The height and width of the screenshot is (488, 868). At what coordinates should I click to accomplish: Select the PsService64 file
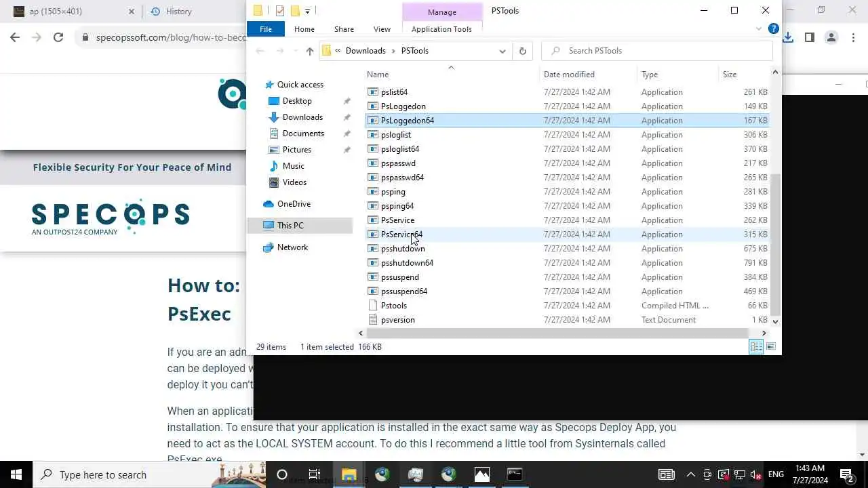pyautogui.click(x=401, y=235)
